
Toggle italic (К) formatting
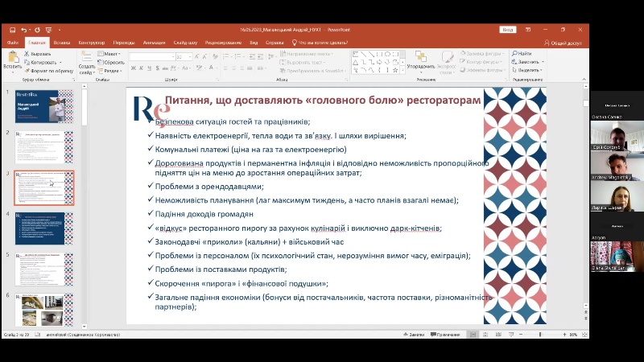pyautogui.click(x=142, y=68)
